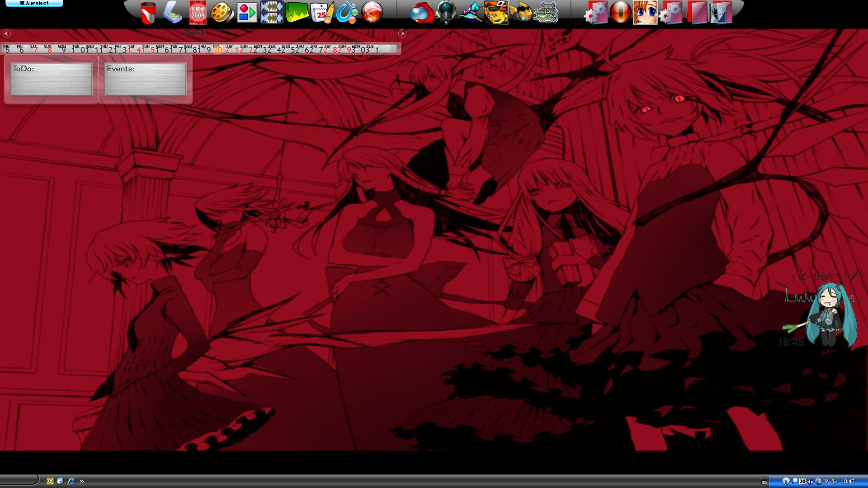The image size is (868, 488).
Task: Open the anime girl face dock icon
Action: point(645,13)
